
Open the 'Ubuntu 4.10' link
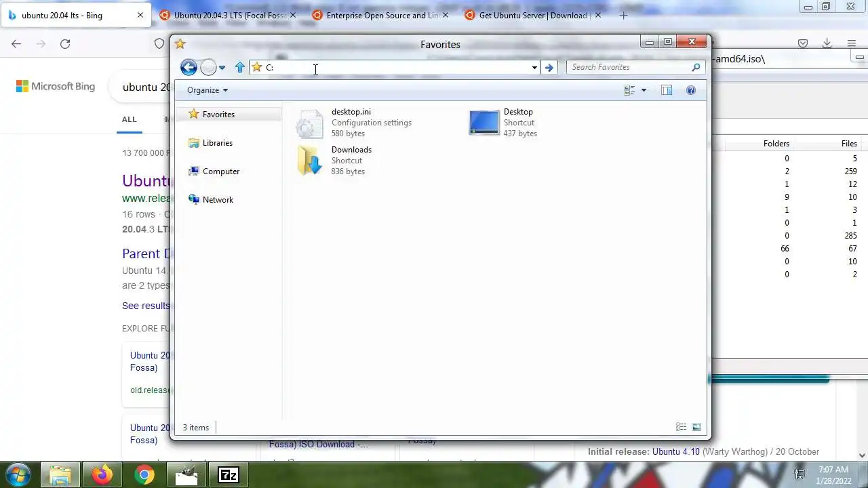coord(676,451)
